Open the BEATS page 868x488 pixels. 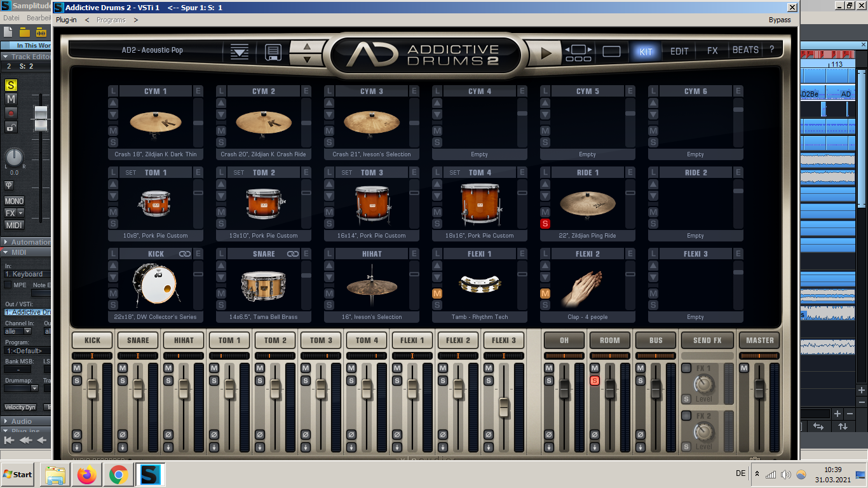745,50
